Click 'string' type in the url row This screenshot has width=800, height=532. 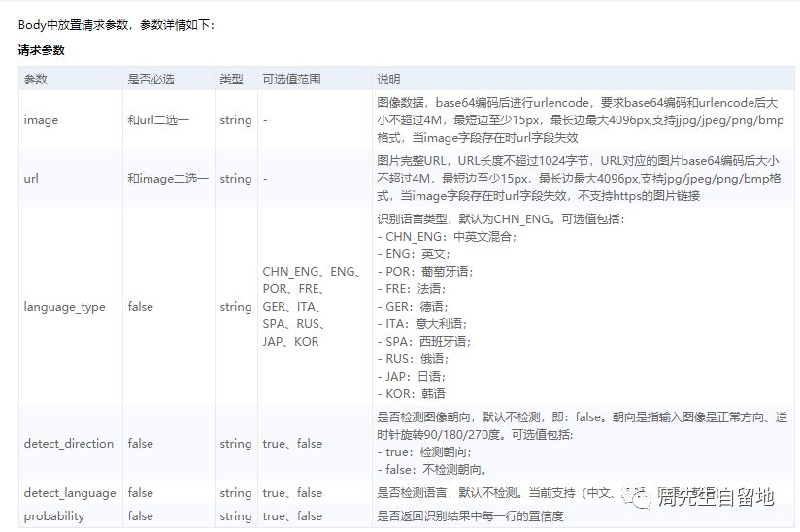[x=236, y=179]
